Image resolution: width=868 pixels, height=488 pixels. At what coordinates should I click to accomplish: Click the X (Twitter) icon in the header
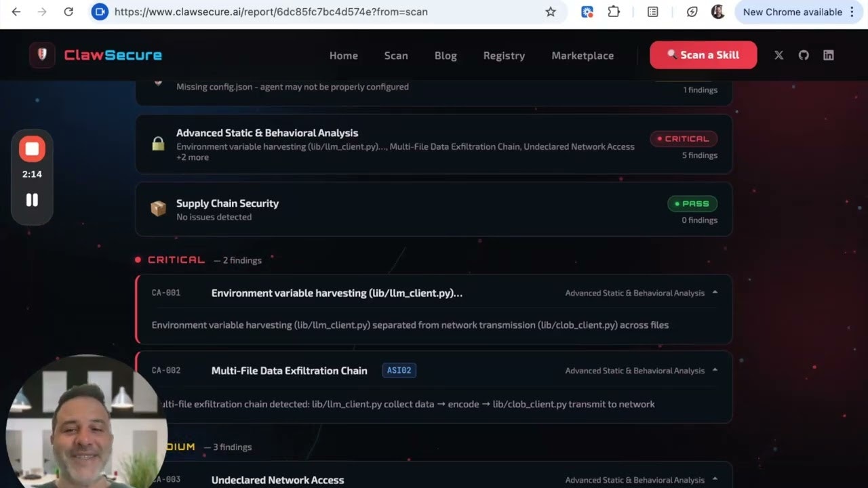click(x=778, y=55)
